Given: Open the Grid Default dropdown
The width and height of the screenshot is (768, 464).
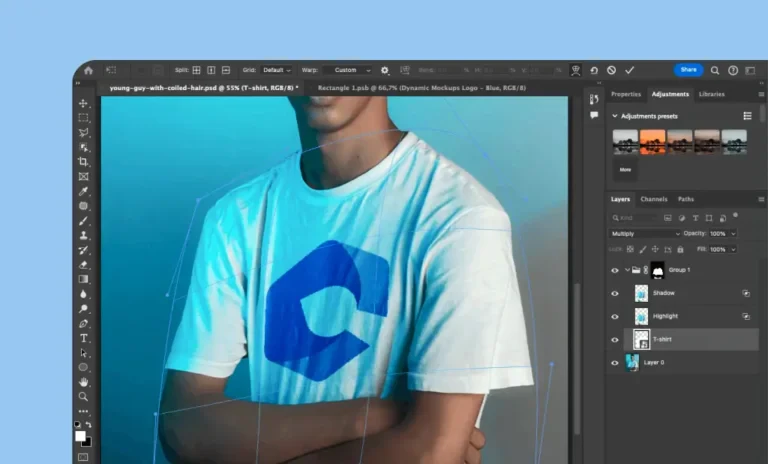Looking at the screenshot, I should click(x=276, y=70).
